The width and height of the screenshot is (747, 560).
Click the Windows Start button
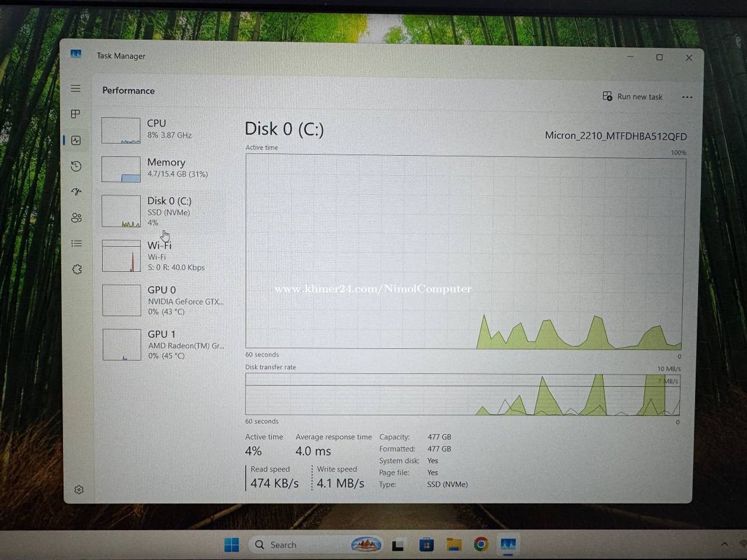tap(232, 545)
